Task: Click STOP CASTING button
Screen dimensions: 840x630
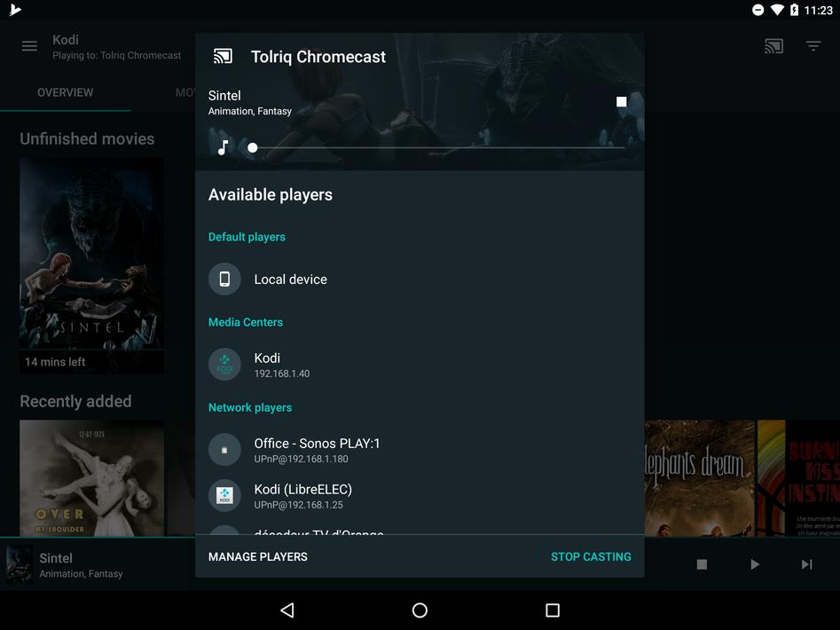Action: click(x=591, y=556)
